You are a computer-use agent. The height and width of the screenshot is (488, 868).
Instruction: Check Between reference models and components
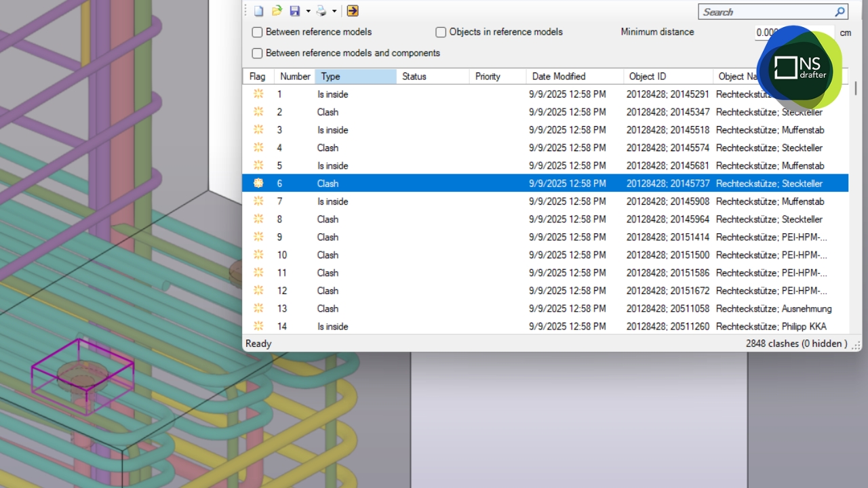[257, 53]
